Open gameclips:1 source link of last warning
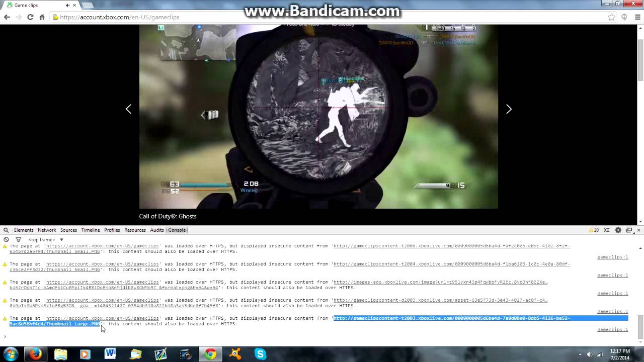Viewport: 644px width, 362px height. pos(612,330)
